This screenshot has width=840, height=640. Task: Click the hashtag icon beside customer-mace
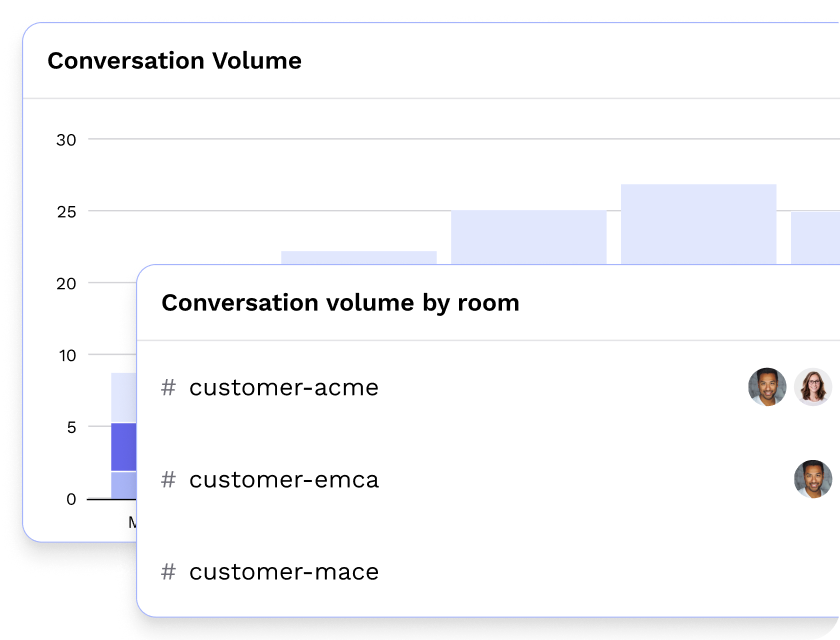[x=167, y=571]
